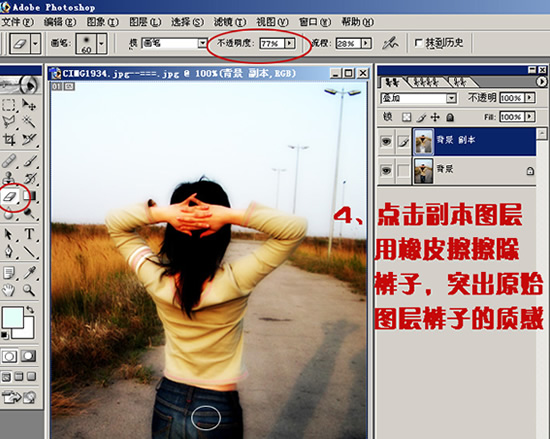The height and width of the screenshot is (439, 550).
Task: Open 不透明度 slider arrow beside 77%
Action: pyautogui.click(x=289, y=43)
